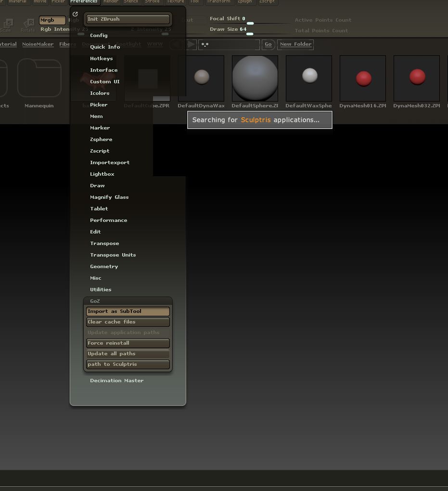The width and height of the screenshot is (448, 491).
Task: Select the DefaultWaxSphere thumbnail
Action: point(308,78)
